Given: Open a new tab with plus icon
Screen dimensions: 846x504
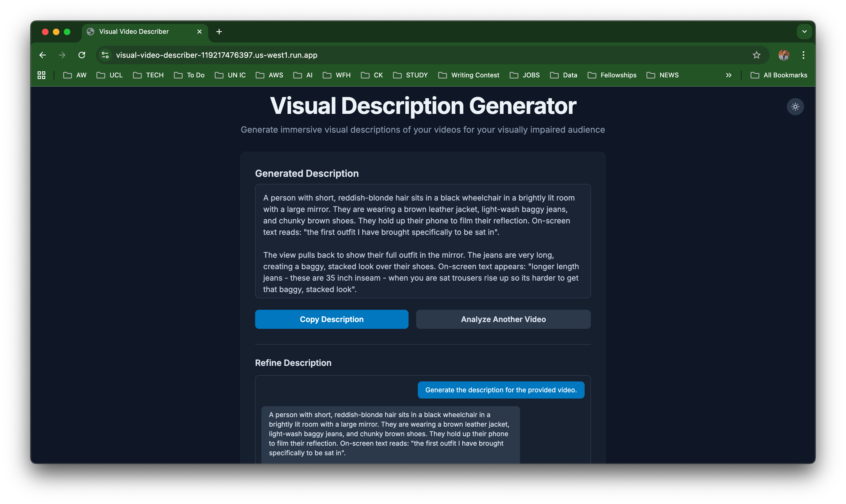Looking at the screenshot, I should tap(219, 32).
